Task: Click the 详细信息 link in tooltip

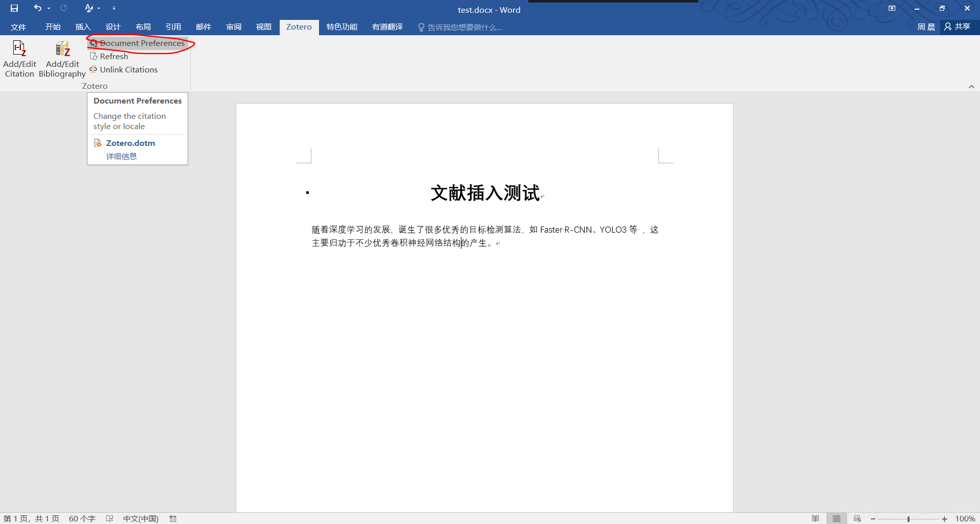Action: click(x=121, y=157)
